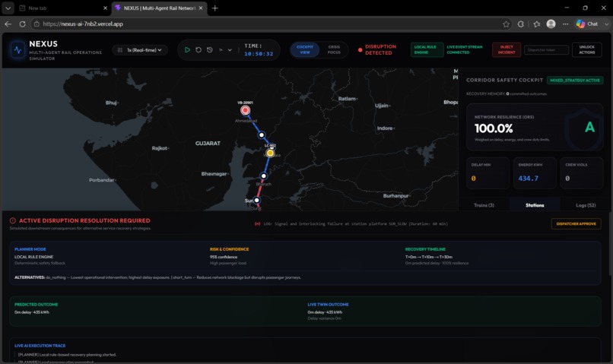Select the NEXUS Multi-Agent Rail browser tab
The height and width of the screenshot is (364, 613).
160,8
